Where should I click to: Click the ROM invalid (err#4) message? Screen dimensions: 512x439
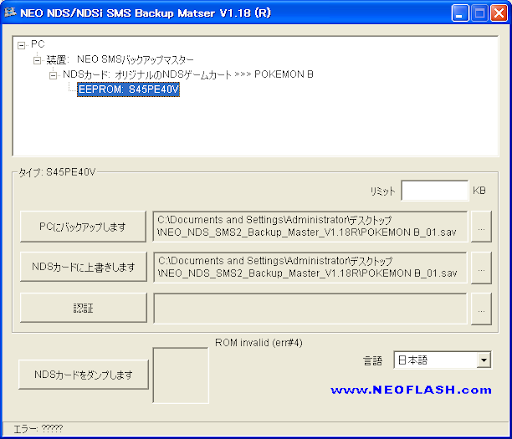259,343
